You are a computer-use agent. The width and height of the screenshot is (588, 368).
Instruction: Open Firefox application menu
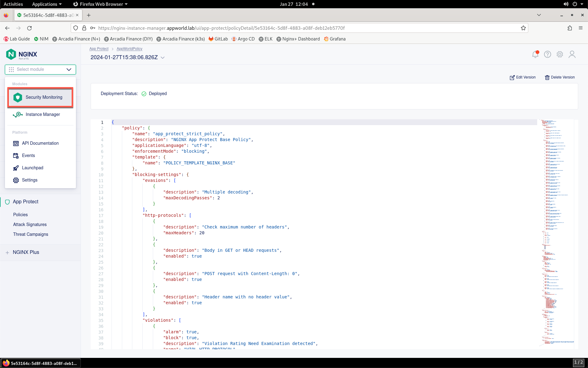coord(581,28)
